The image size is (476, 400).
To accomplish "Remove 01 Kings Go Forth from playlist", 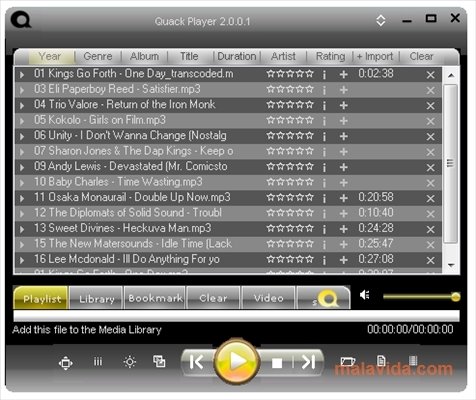I will [430, 75].
